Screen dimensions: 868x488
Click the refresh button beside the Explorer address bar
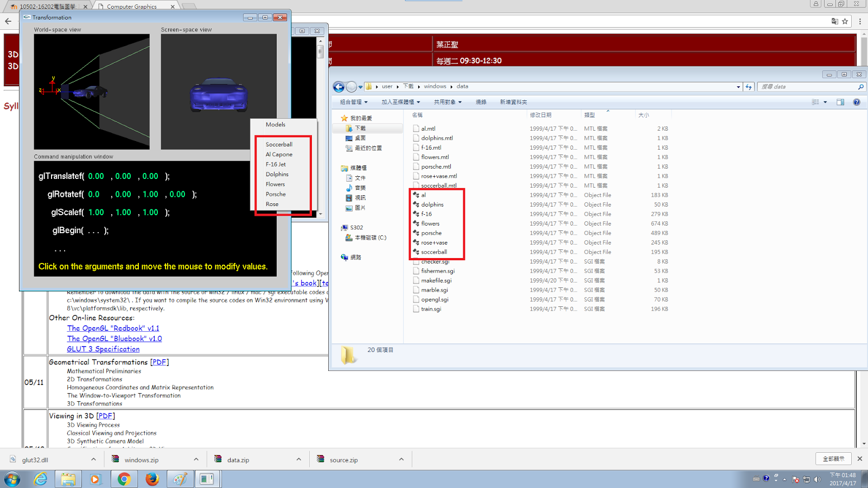(x=749, y=87)
